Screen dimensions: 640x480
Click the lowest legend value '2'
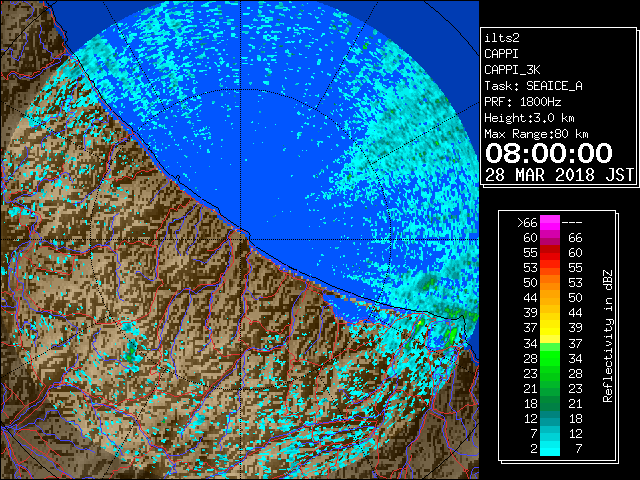point(534,449)
